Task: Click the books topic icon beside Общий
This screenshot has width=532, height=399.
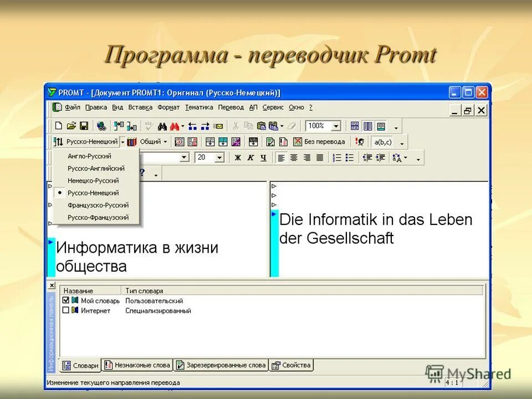Action: pos(132,142)
